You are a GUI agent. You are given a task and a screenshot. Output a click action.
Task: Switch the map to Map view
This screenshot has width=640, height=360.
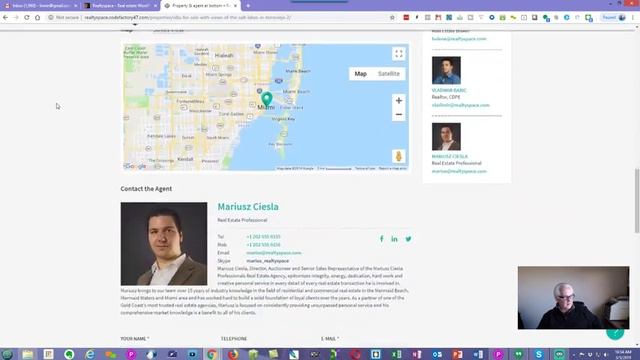click(360, 74)
